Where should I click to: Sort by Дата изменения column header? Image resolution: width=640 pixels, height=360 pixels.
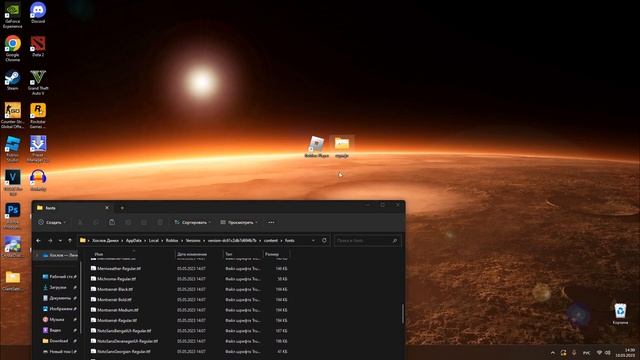[199, 254]
